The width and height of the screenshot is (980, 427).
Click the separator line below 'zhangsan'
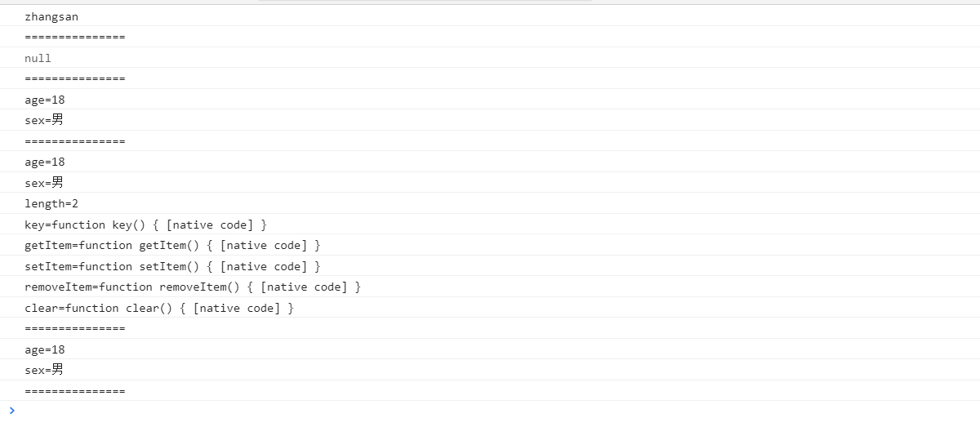coord(74,37)
